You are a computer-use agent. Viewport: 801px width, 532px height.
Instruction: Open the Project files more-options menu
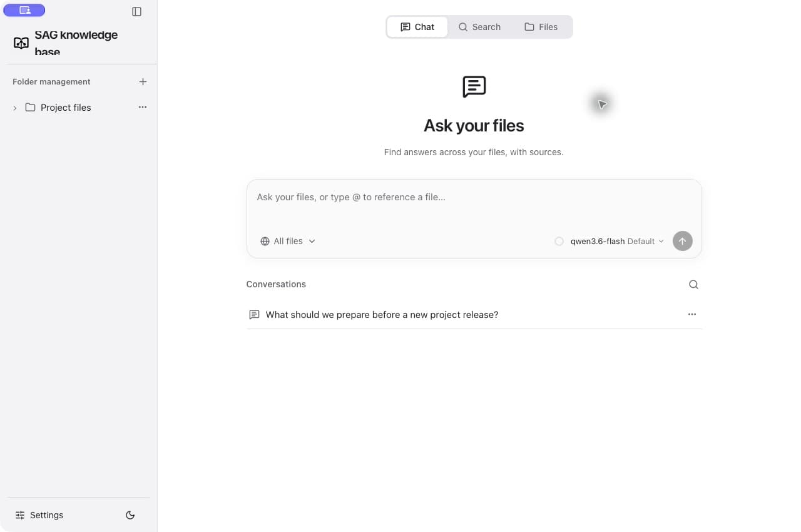[143, 107]
